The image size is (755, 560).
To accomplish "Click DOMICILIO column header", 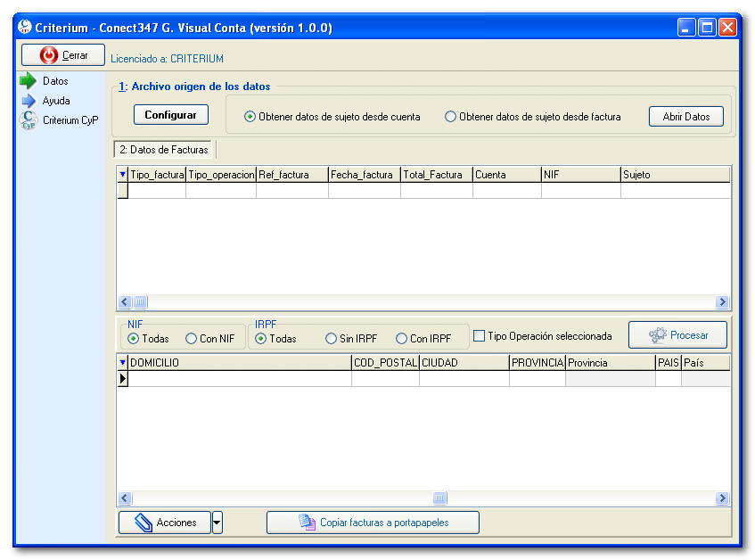I will pos(240,363).
